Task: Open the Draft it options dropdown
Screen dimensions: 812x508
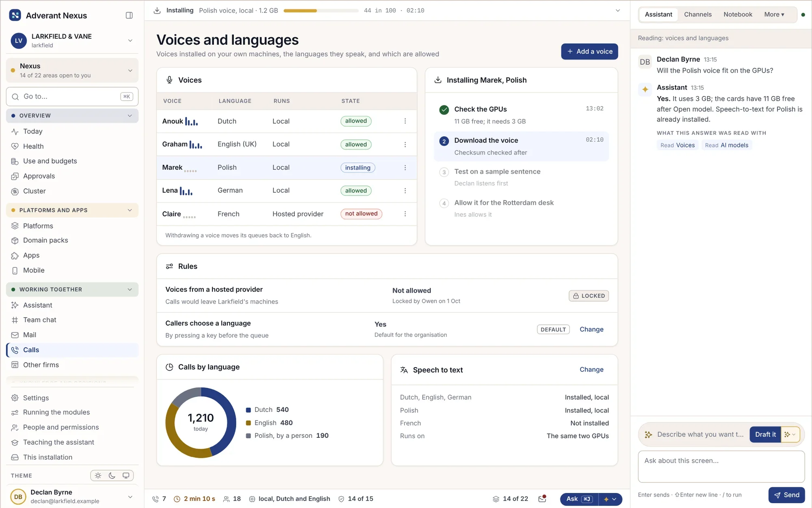Action: 790,435
